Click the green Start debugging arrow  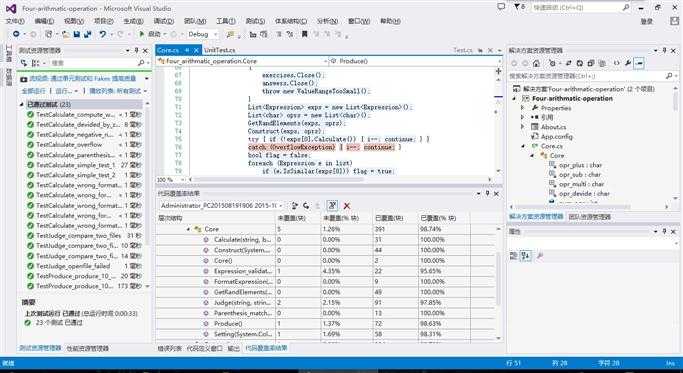tap(142, 34)
